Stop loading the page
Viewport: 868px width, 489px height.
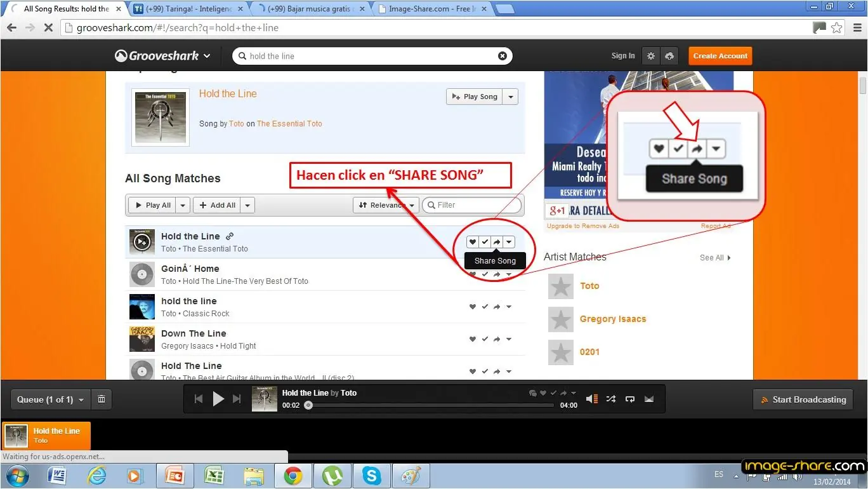48,28
